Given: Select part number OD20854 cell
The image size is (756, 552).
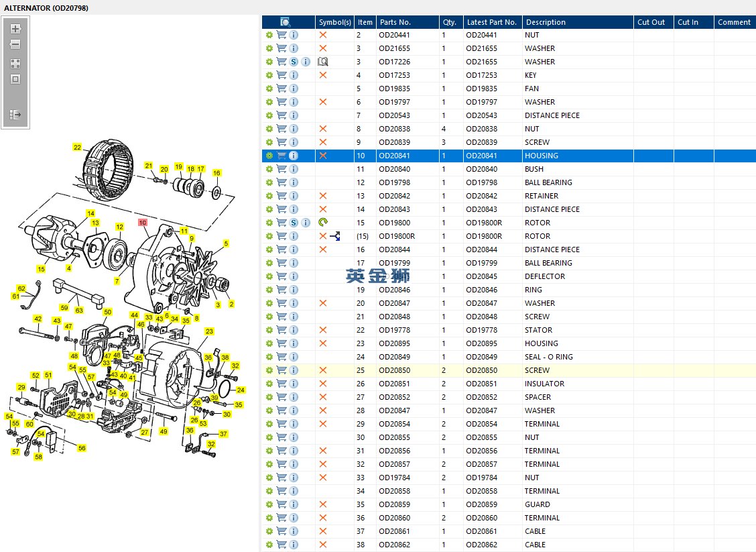Looking at the screenshot, I should click(394, 424).
